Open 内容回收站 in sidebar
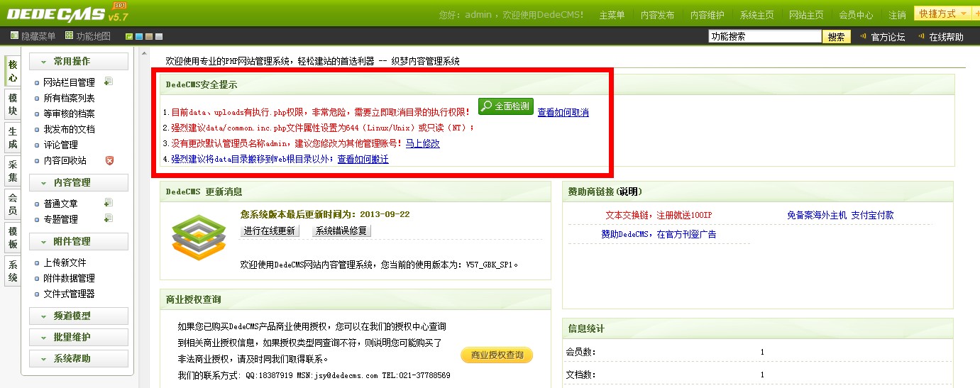Image resolution: width=980 pixels, height=388 pixels. 65,160
